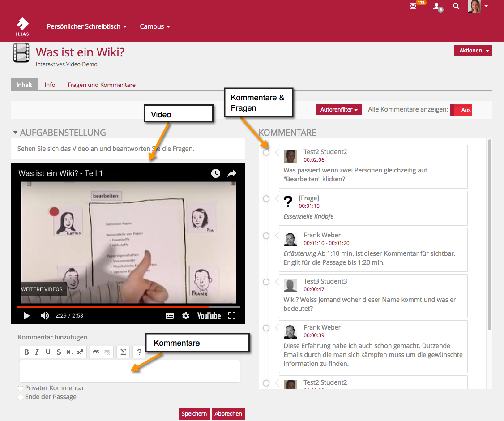Click the insert link icon in editor
The image size is (504, 421).
coord(96,352)
